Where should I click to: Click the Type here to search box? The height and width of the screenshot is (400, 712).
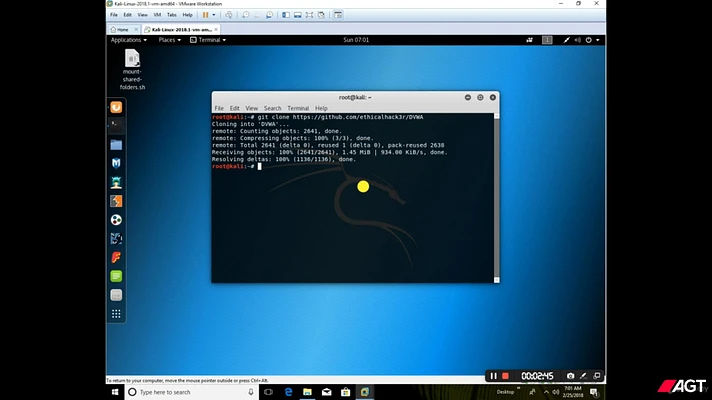pos(192,392)
